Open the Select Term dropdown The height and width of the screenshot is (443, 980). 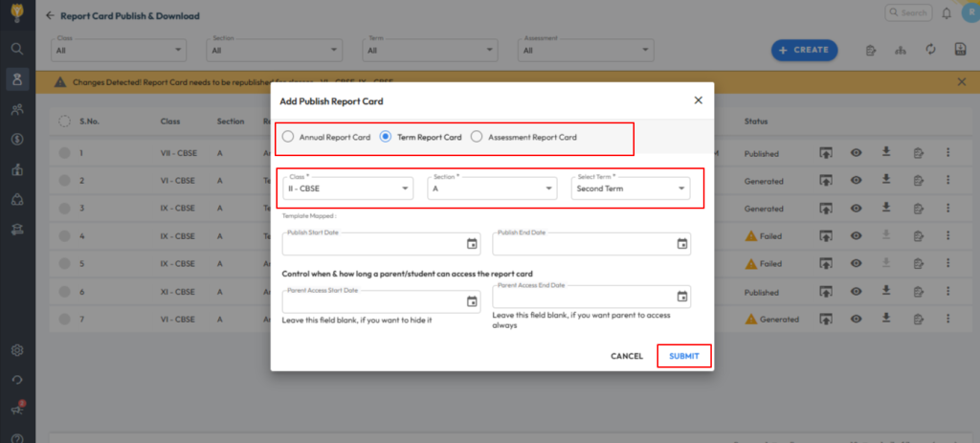click(630, 188)
